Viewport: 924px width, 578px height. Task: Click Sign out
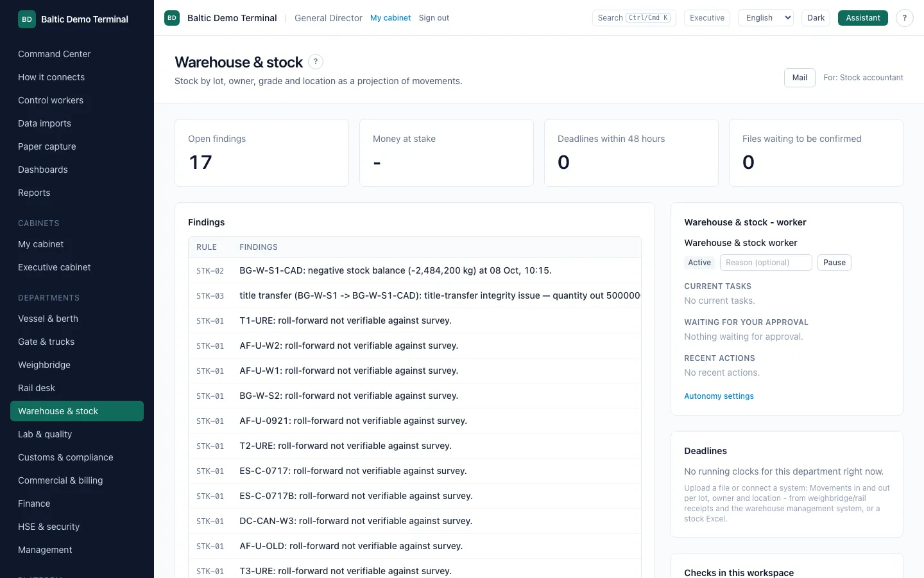click(434, 18)
